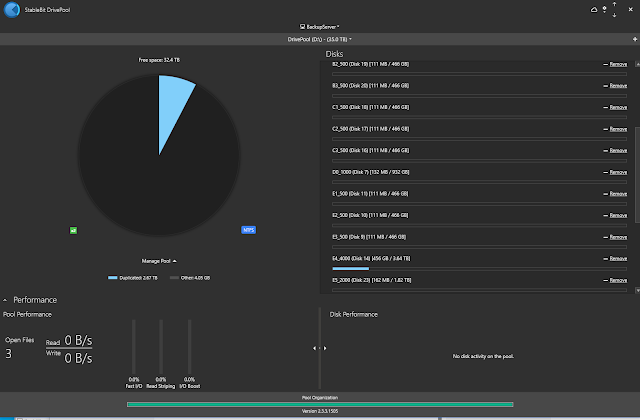The image size is (640, 420).
Task: Open the settings gear dropdown in title bar
Action: point(604,9)
